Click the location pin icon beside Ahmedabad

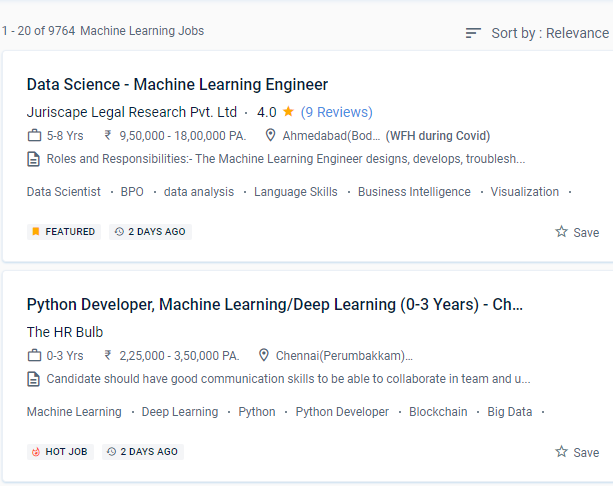[271, 136]
